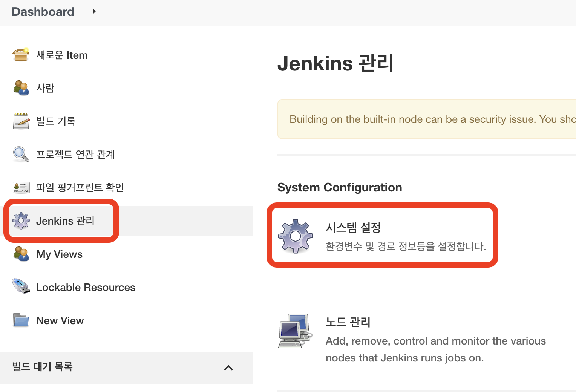Image resolution: width=576 pixels, height=392 pixels.
Task: Click the 노드 관리 computers icon
Action: (x=296, y=331)
